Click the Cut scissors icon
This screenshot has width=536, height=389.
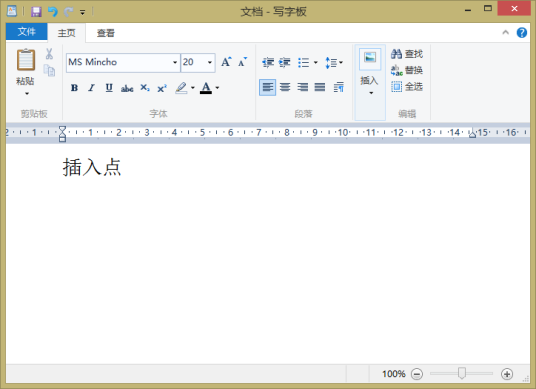tap(49, 54)
